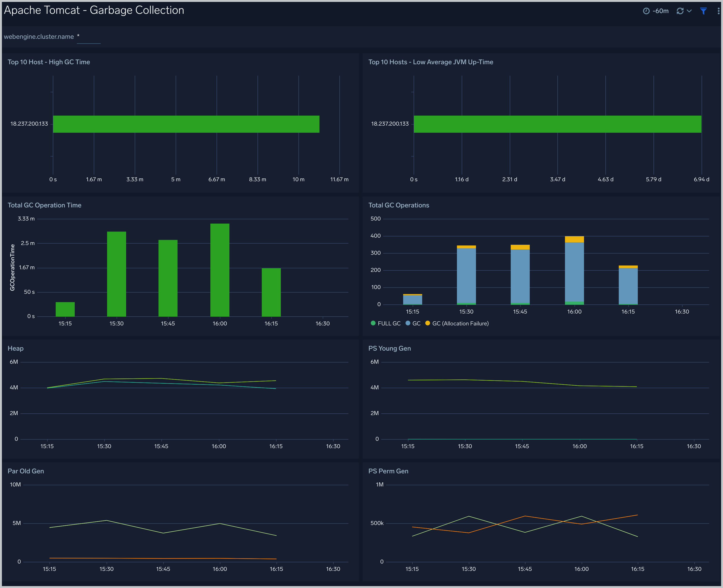Click the 15:15 stacked bar in Total GC Operations
Screen dimensions: 723x588
point(413,299)
